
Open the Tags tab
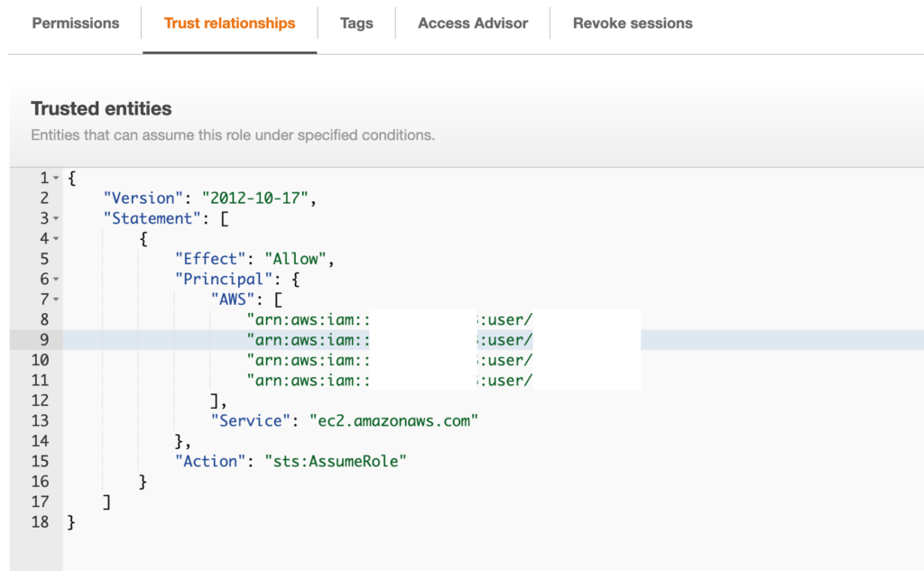[x=356, y=23]
